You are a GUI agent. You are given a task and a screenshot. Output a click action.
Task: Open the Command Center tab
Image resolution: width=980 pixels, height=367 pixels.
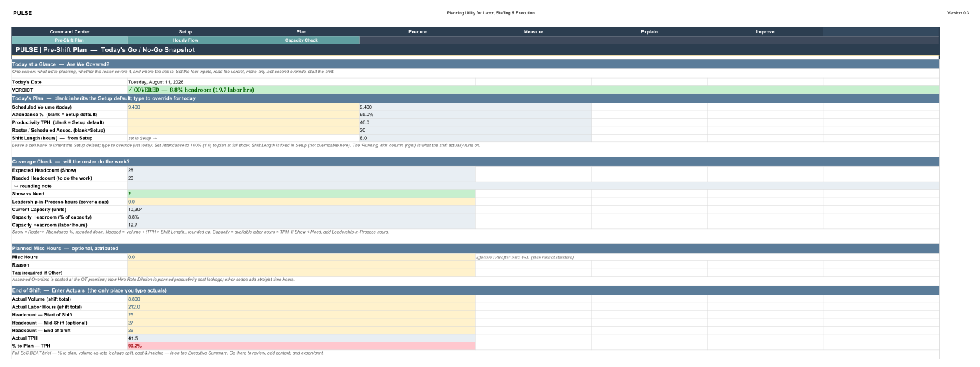coord(69,32)
